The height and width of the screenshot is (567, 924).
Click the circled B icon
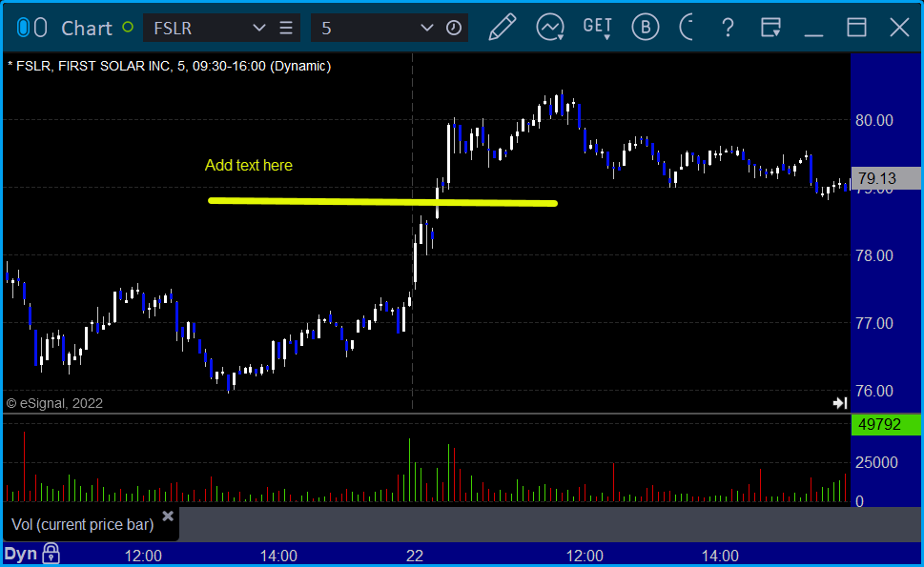click(646, 27)
